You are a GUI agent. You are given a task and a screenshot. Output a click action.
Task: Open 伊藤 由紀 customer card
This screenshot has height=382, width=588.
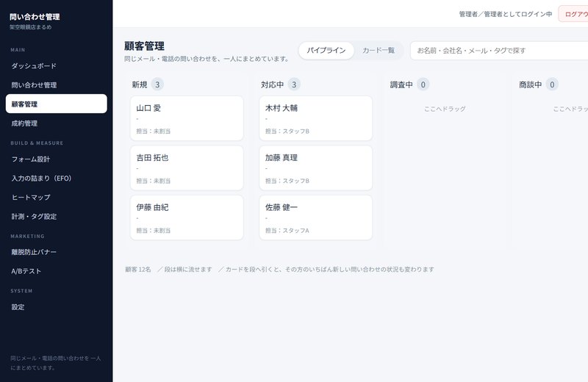point(187,217)
